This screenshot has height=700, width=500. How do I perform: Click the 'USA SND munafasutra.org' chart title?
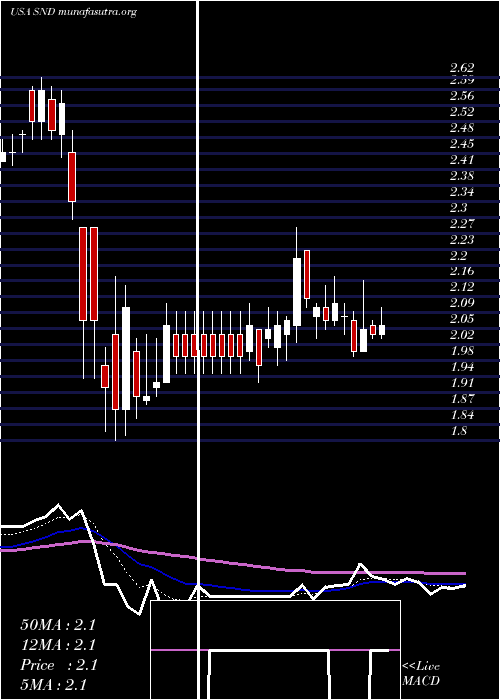[73, 12]
